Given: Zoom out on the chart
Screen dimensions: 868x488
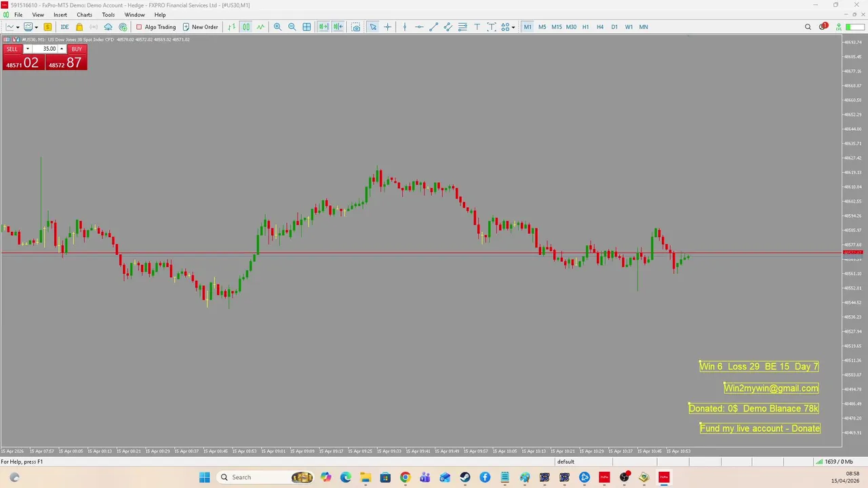Looking at the screenshot, I should [292, 27].
